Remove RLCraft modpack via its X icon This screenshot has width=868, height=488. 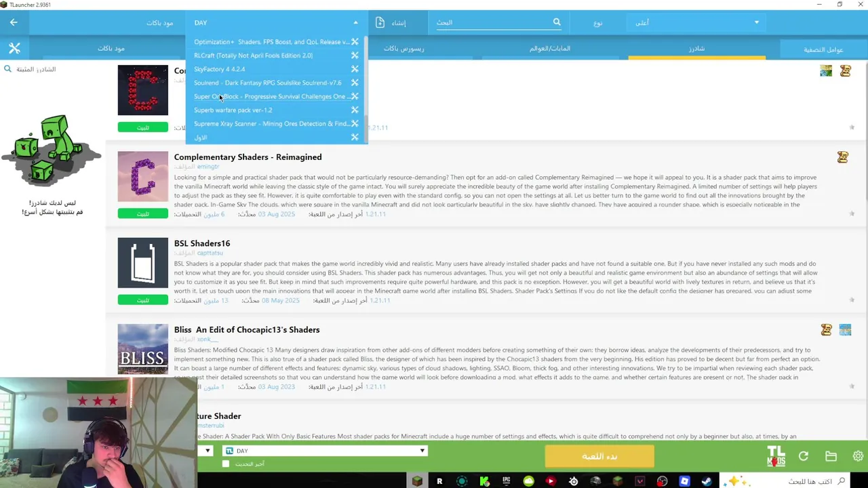pos(355,56)
